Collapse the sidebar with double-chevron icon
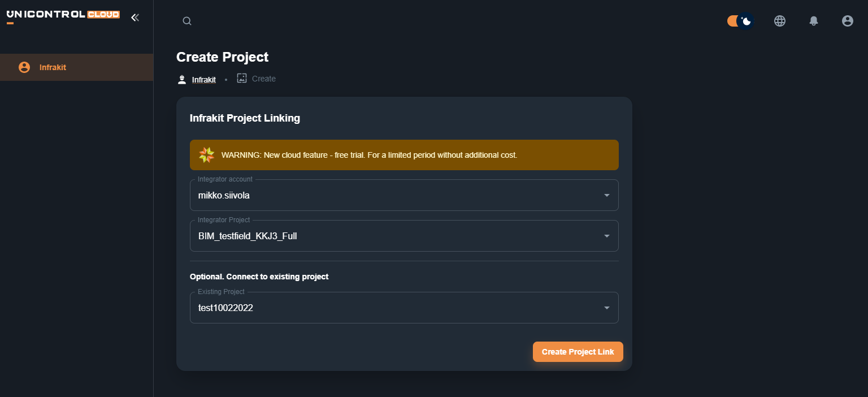The image size is (868, 397). tap(135, 18)
